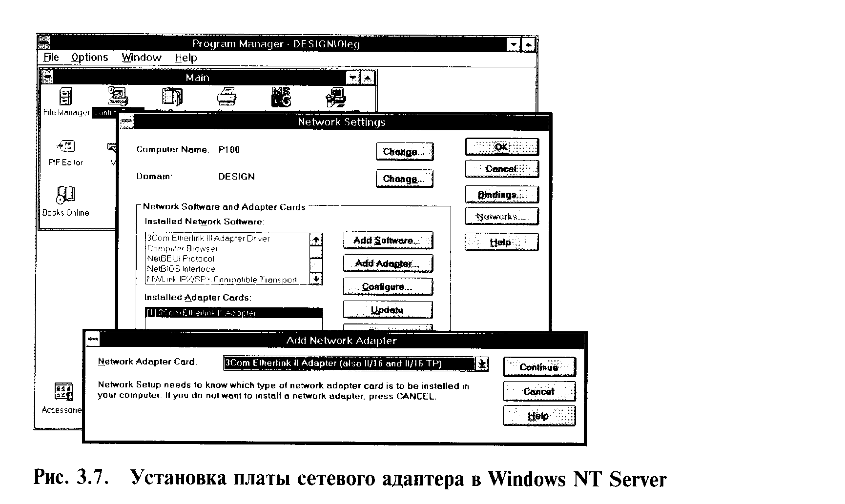Click the Update button
Viewport: 845px width, 504px height.
[x=388, y=309]
